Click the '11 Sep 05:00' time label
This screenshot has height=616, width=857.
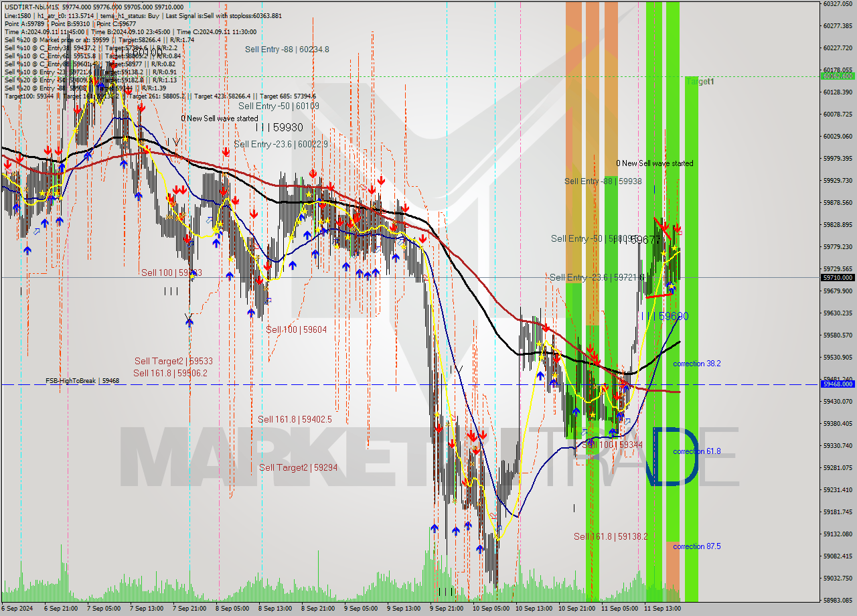coord(619,608)
